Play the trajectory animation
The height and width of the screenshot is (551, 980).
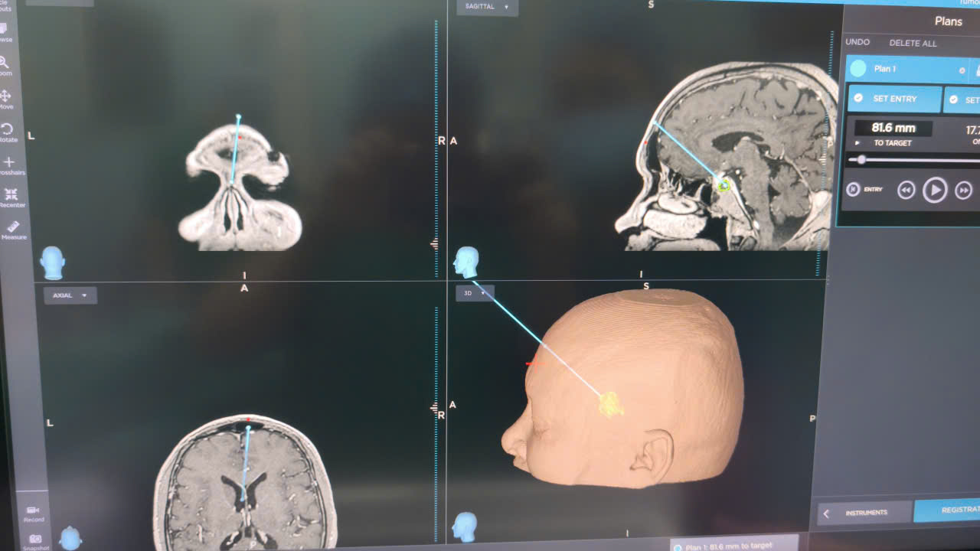click(x=935, y=190)
